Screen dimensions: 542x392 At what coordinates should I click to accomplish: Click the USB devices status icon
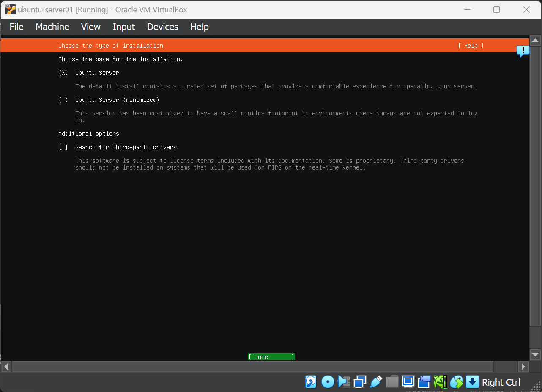376,382
